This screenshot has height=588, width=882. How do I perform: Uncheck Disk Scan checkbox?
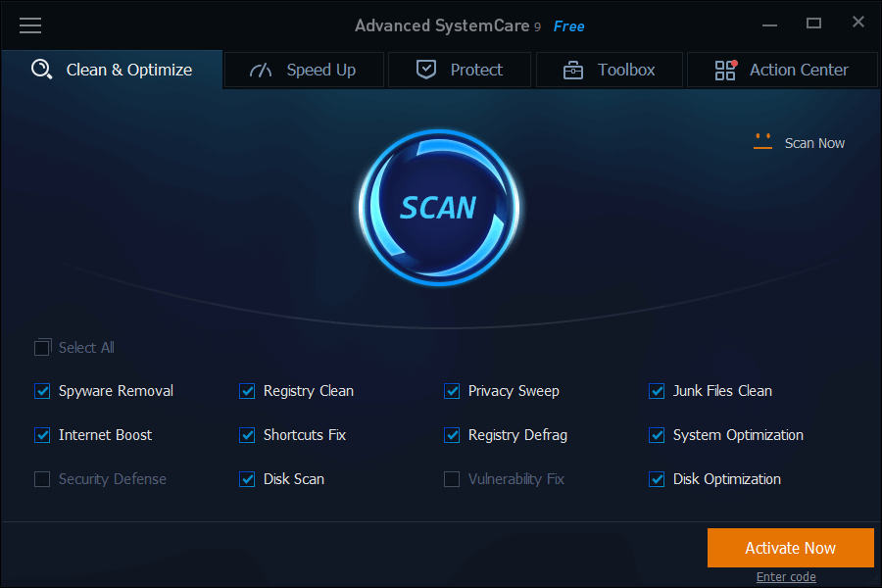pos(247,479)
